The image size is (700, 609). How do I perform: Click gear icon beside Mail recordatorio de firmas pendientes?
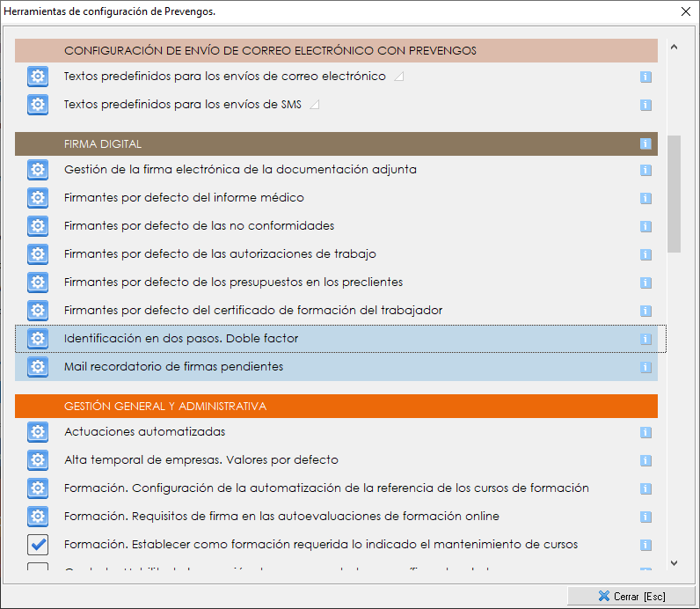click(x=37, y=367)
